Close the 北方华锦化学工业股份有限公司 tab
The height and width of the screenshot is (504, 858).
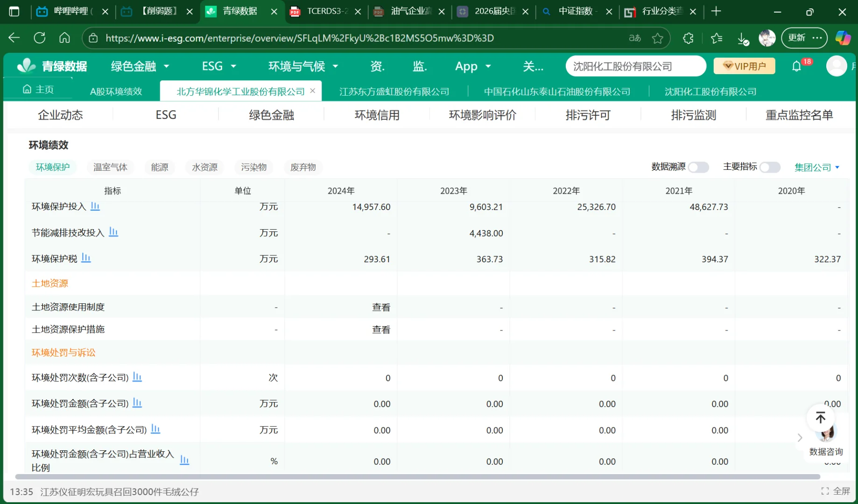[313, 91]
